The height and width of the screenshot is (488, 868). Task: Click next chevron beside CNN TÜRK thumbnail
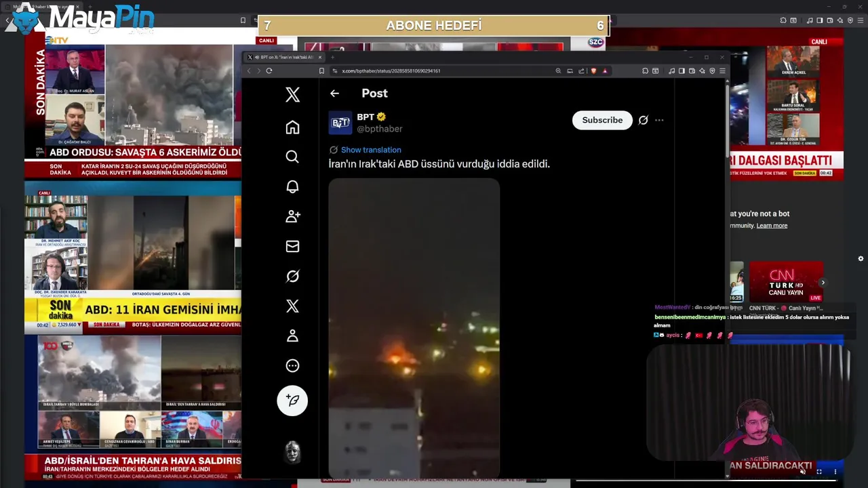coord(823,283)
